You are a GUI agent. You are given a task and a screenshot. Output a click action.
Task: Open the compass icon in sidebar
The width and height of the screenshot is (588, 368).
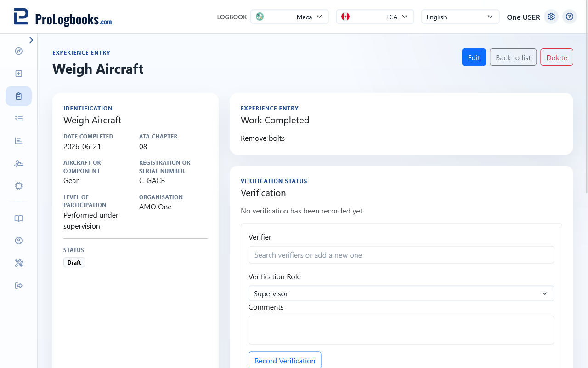tap(19, 51)
